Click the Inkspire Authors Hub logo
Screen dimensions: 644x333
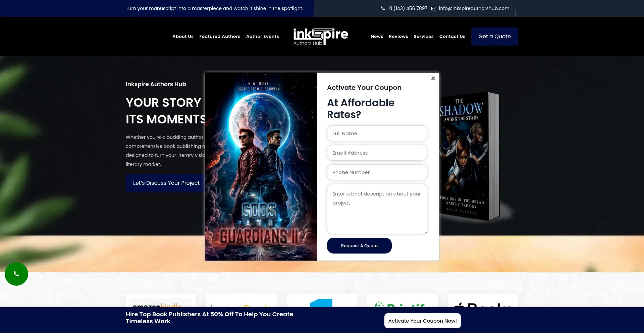pos(320,37)
